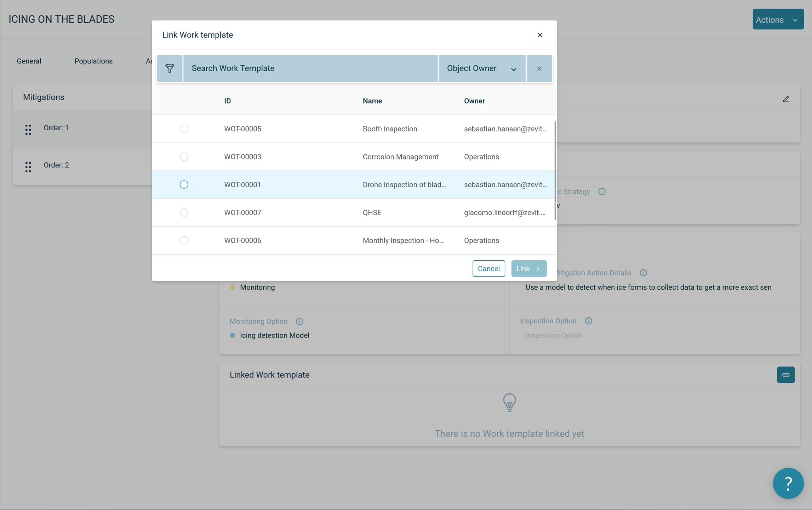Click info icon next to Inspection Option
Image resolution: width=812 pixels, height=510 pixels.
588,321
